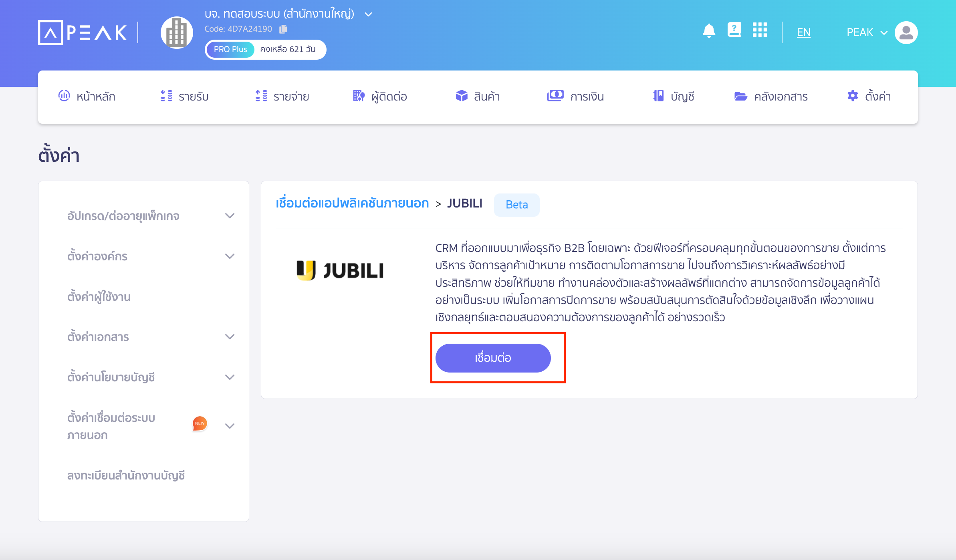The image size is (956, 560).
Task: Copy the company code via the copy icon
Action: click(283, 29)
